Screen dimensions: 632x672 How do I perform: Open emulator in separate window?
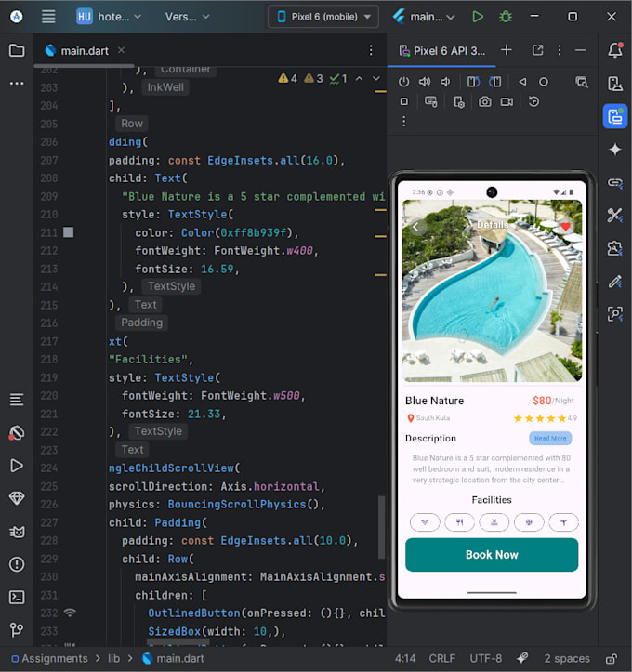click(x=537, y=50)
